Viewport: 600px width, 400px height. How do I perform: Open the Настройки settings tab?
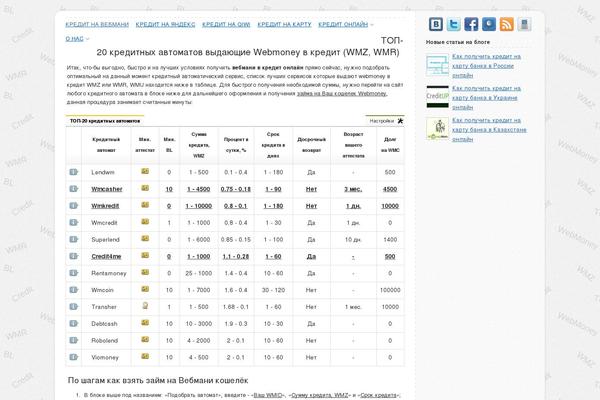pos(385,121)
